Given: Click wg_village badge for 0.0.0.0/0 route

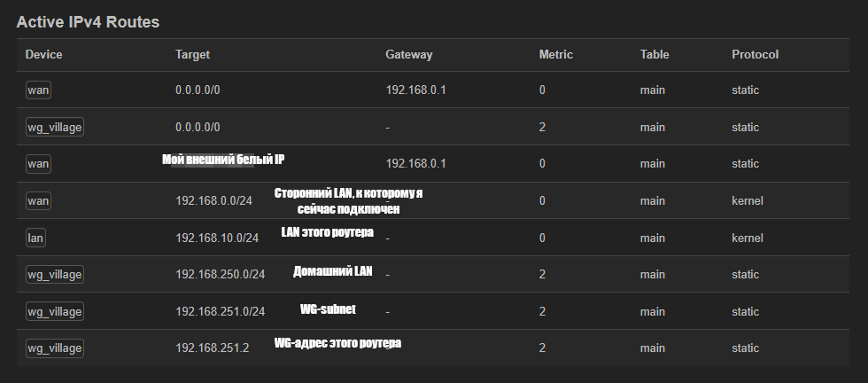Looking at the screenshot, I should coord(55,128).
